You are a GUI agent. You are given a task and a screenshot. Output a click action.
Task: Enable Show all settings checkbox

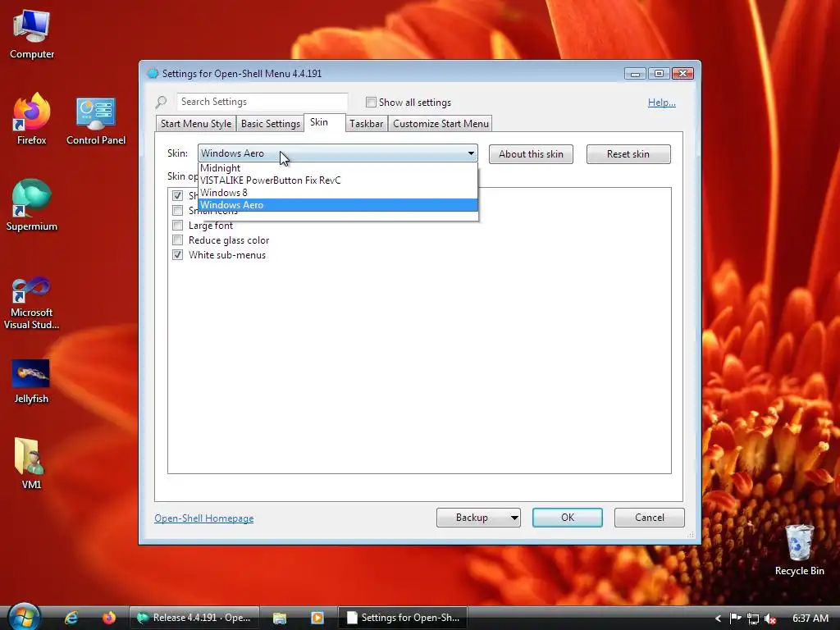pyautogui.click(x=371, y=102)
